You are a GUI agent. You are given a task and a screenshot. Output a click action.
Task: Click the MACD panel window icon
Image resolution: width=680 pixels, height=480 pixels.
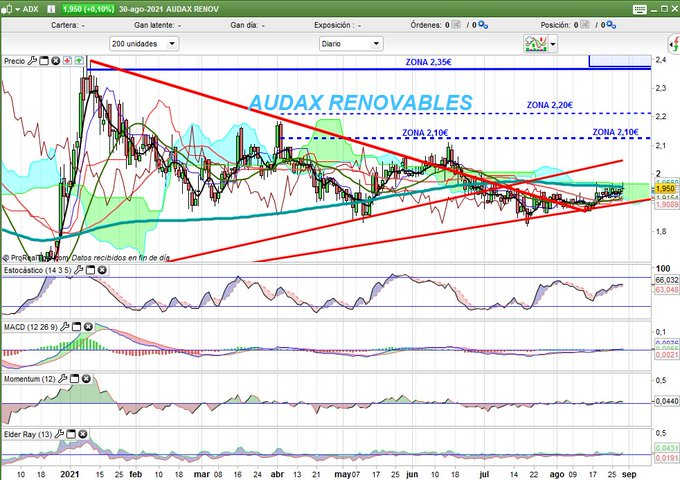tap(76, 327)
